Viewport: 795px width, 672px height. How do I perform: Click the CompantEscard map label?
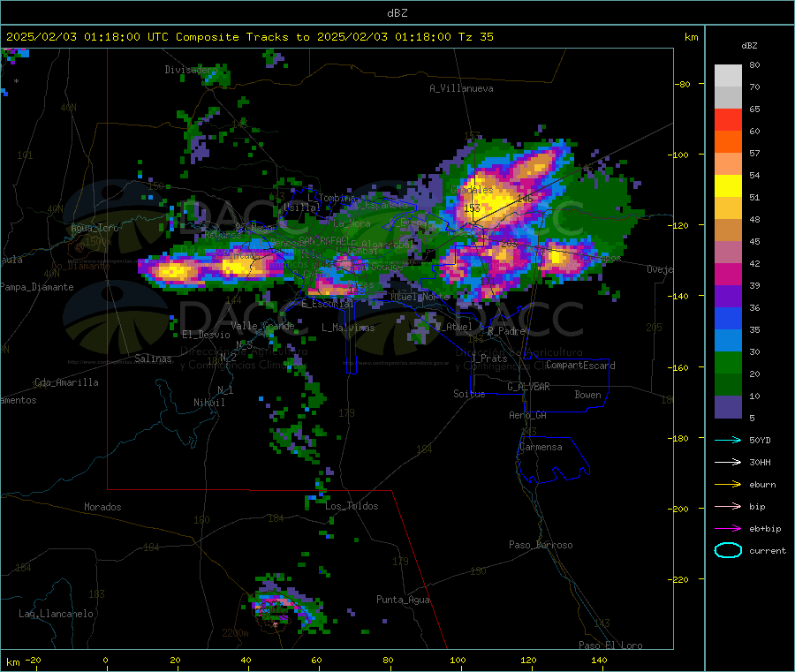point(580,366)
